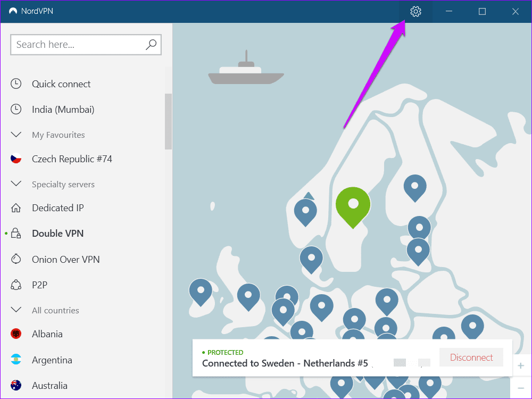
Task: Click the Estonia map pin
Action: coord(419,227)
